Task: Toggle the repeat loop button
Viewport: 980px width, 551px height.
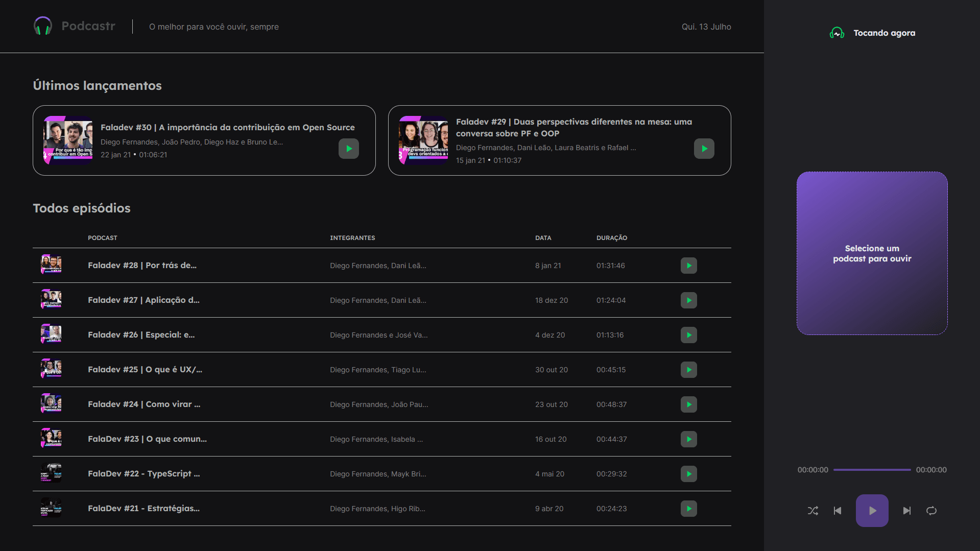Action: (x=931, y=511)
